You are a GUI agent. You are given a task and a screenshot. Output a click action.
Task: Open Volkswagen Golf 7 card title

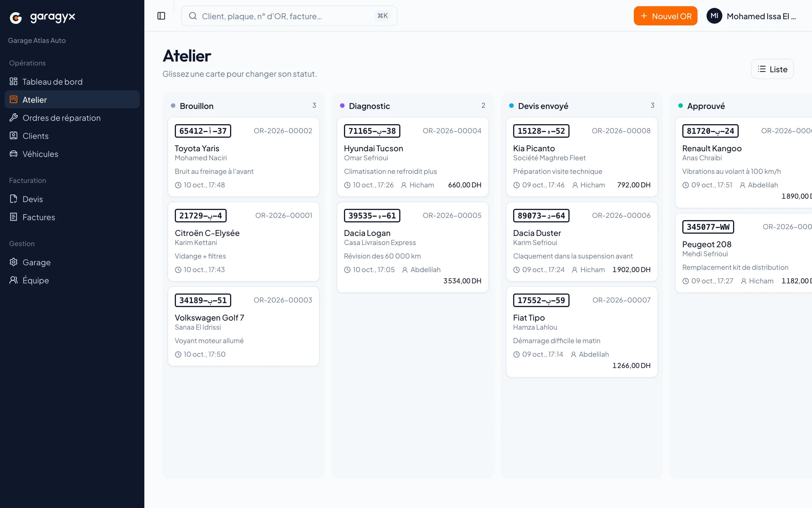point(209,317)
